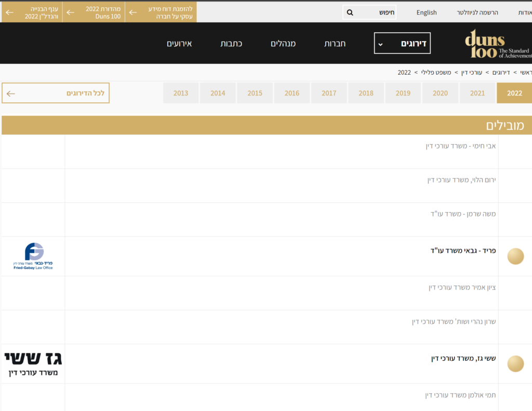The width and height of the screenshot is (532, 411).
Task: Open the אבי חימי law firm entry
Action: point(460,146)
